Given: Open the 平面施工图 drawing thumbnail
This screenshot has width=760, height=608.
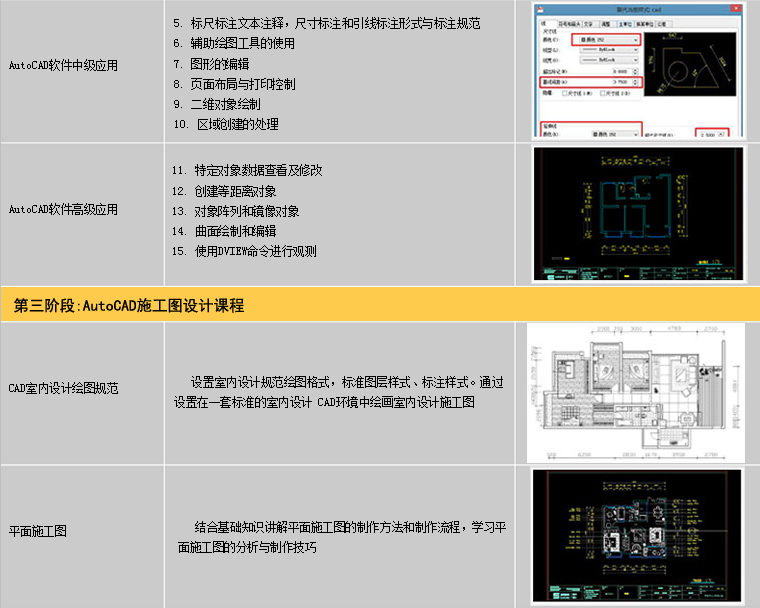Looking at the screenshot, I should coord(640,536).
